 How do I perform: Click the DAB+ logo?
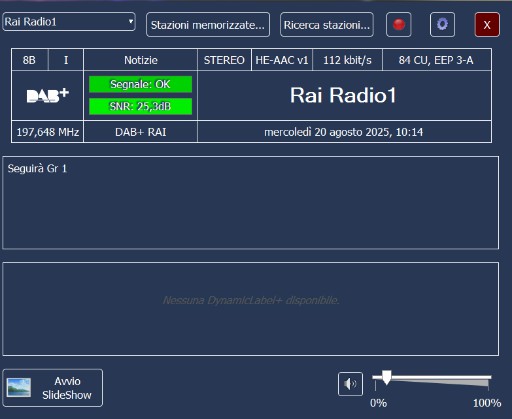(48, 96)
